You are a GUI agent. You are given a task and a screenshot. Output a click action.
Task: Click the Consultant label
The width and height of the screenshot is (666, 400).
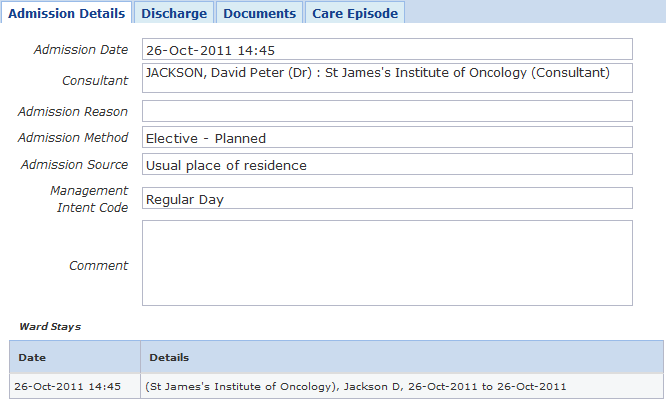[95, 80]
